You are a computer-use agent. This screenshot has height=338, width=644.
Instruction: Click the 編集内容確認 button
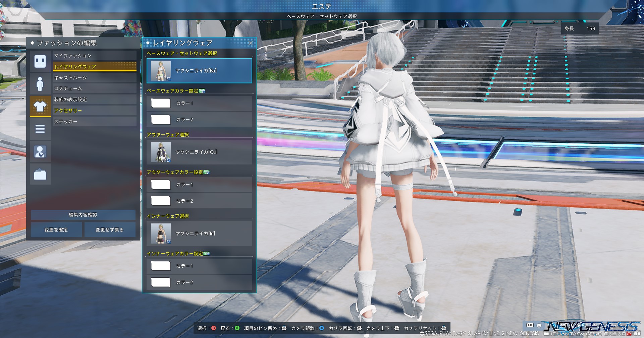point(83,215)
